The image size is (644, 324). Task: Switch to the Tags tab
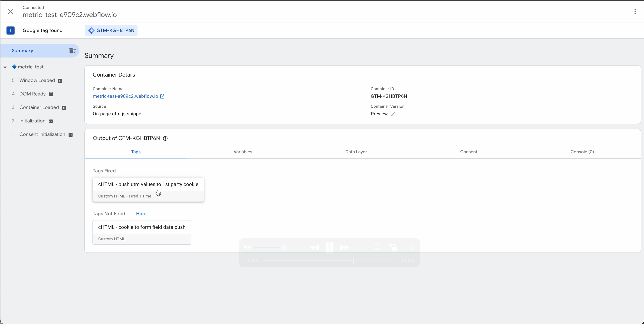coord(136,152)
